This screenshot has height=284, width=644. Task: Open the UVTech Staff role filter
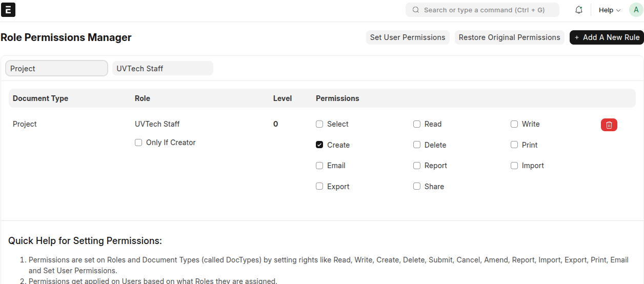pos(163,68)
